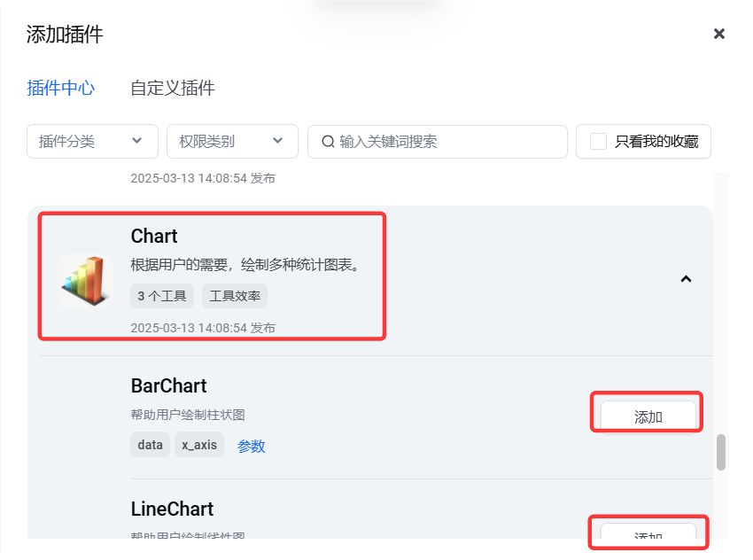The width and height of the screenshot is (753, 560).
Task: Click the search magnifier icon
Action: coord(328,142)
